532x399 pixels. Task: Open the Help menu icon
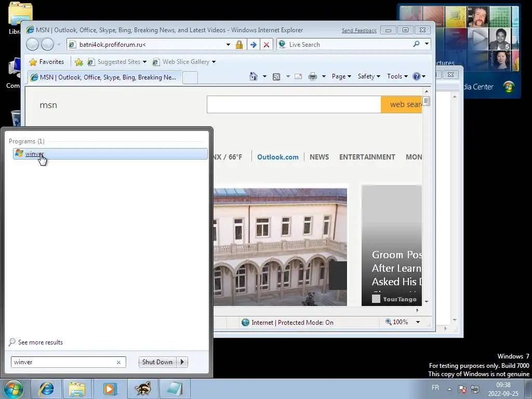point(419,76)
